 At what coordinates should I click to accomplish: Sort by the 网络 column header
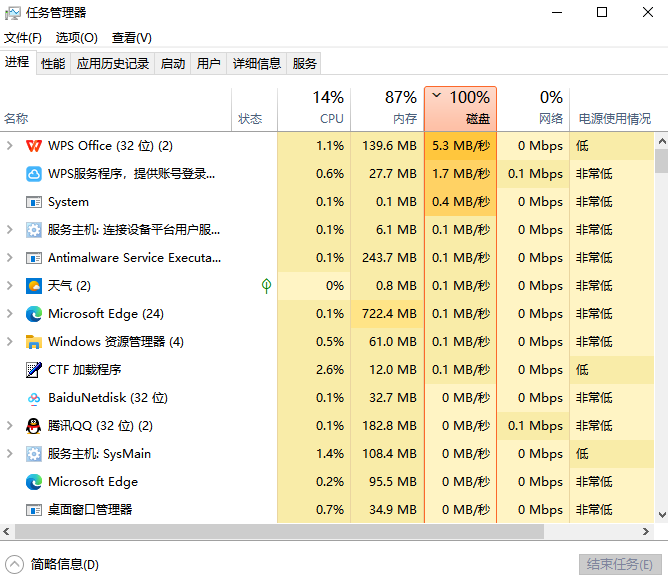(x=533, y=109)
